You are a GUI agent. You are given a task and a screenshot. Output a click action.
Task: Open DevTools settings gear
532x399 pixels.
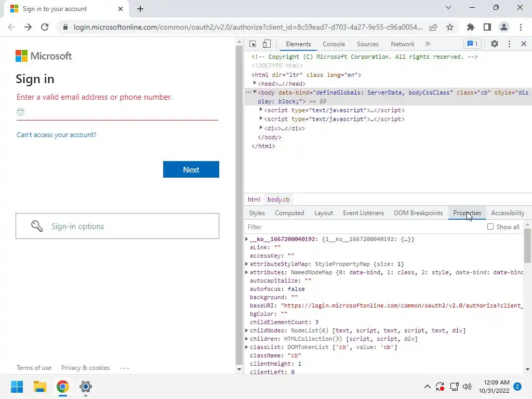coord(495,44)
